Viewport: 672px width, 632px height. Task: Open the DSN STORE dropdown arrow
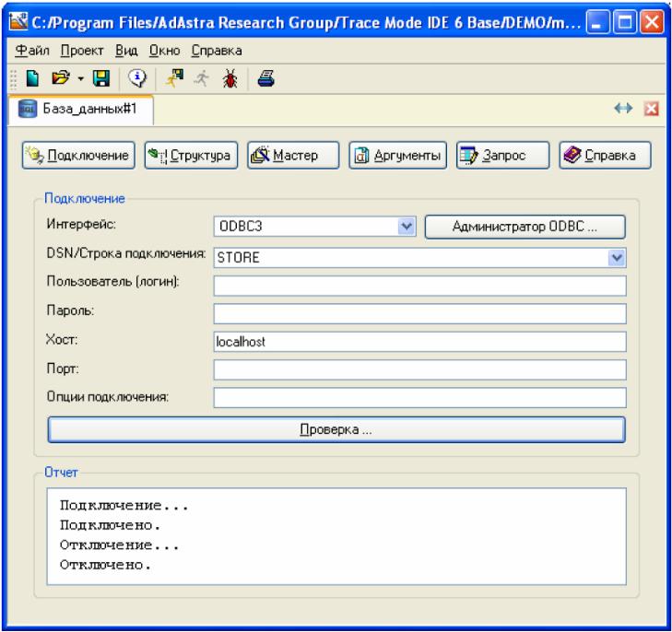pyautogui.click(x=617, y=258)
